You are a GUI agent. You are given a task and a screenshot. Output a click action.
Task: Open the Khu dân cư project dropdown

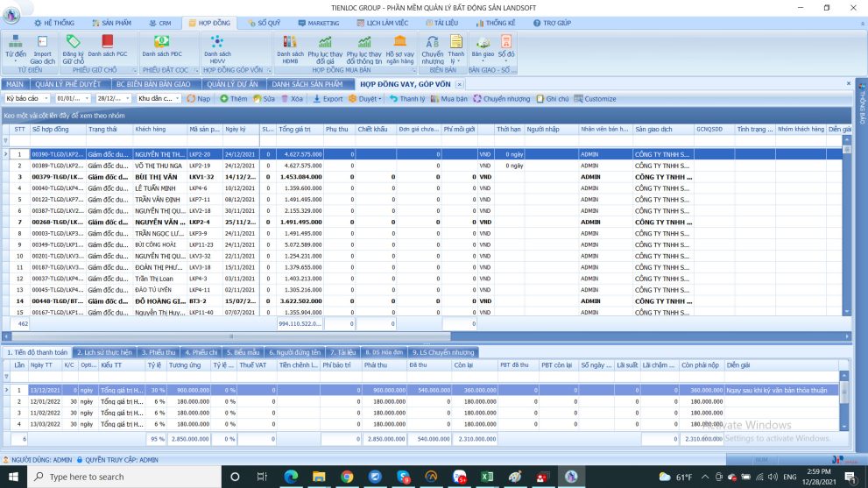[x=178, y=99]
